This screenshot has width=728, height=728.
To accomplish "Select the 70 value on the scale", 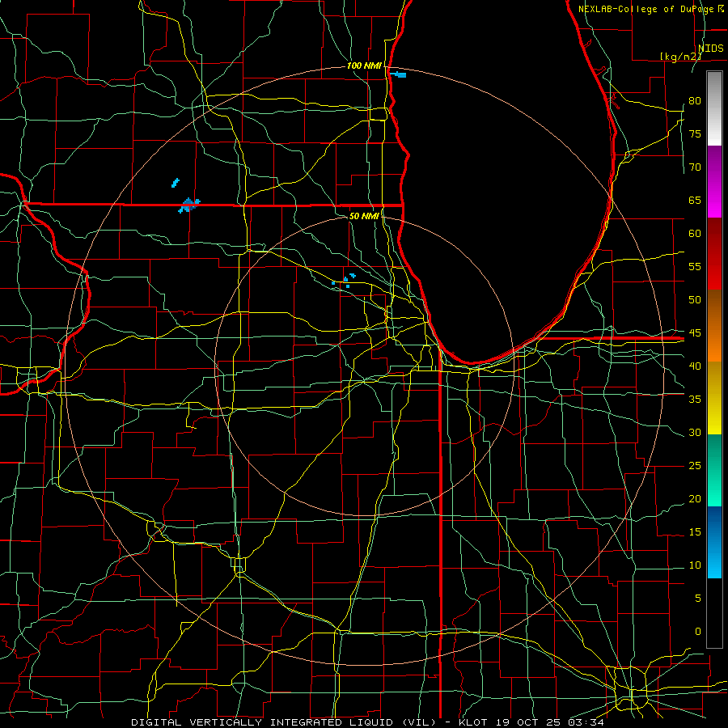I will [695, 167].
